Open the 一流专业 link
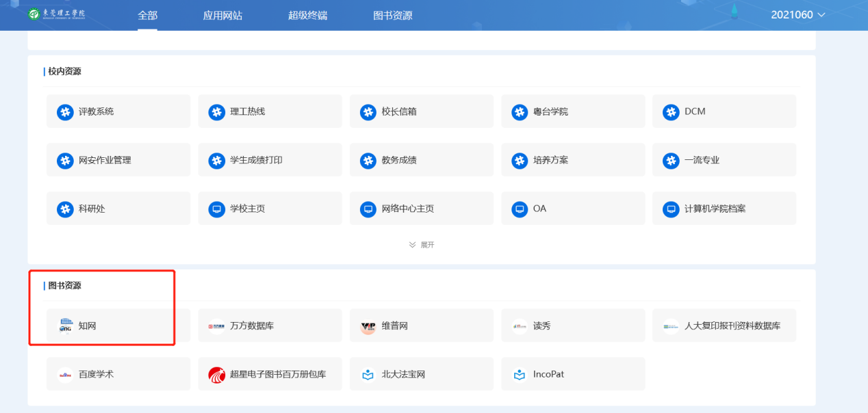Viewport: 868px width, 413px height. pyautogui.click(x=724, y=160)
